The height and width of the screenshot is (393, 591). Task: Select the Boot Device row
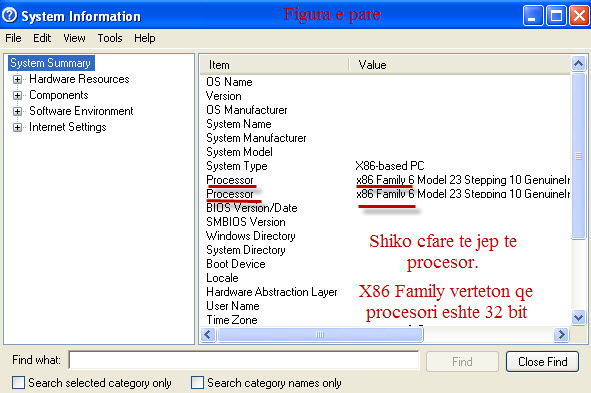coord(385,263)
